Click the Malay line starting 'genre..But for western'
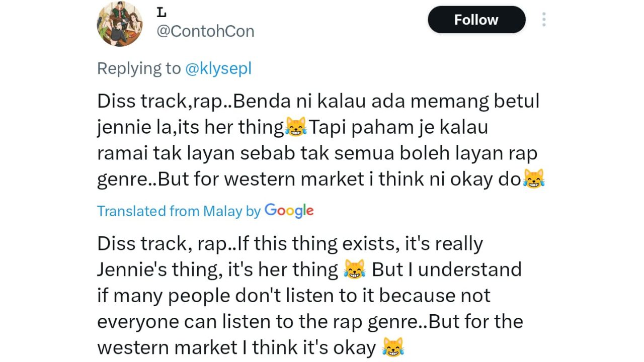The width and height of the screenshot is (644, 362). [321, 179]
